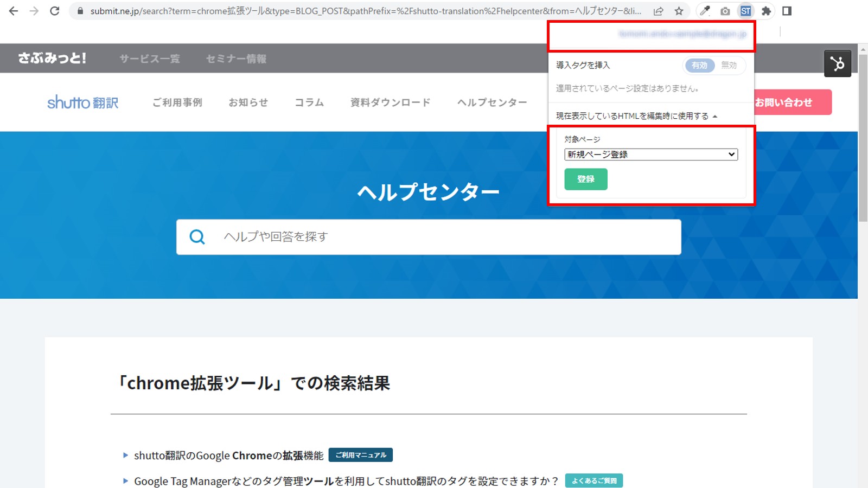Screen dimensions: 868x488
Task: Enable the 有効 option for 導入タグを挿入
Action: [700, 65]
